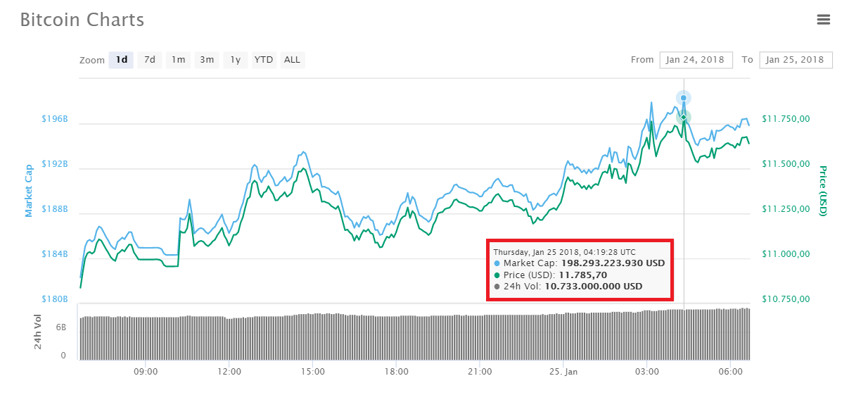
Task: Click the highlighted Market Cap data point
Action: [x=684, y=98]
